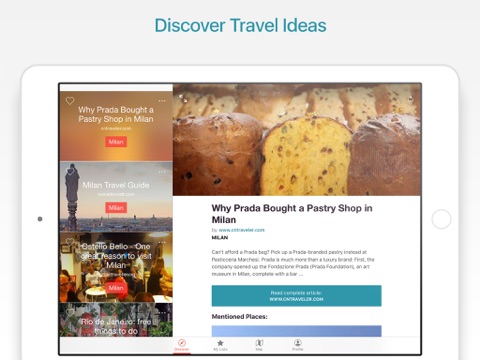Open the Map tab icon

click(x=259, y=345)
